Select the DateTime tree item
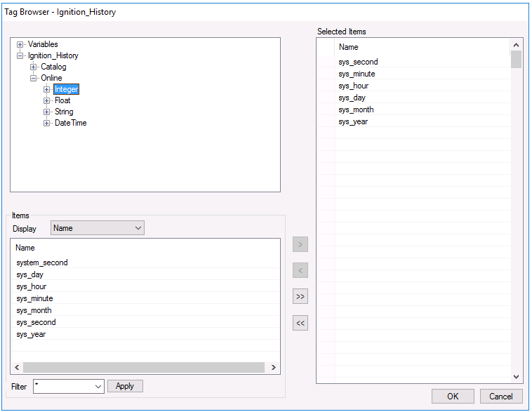Screen dimensions: 532x412 click(71, 123)
